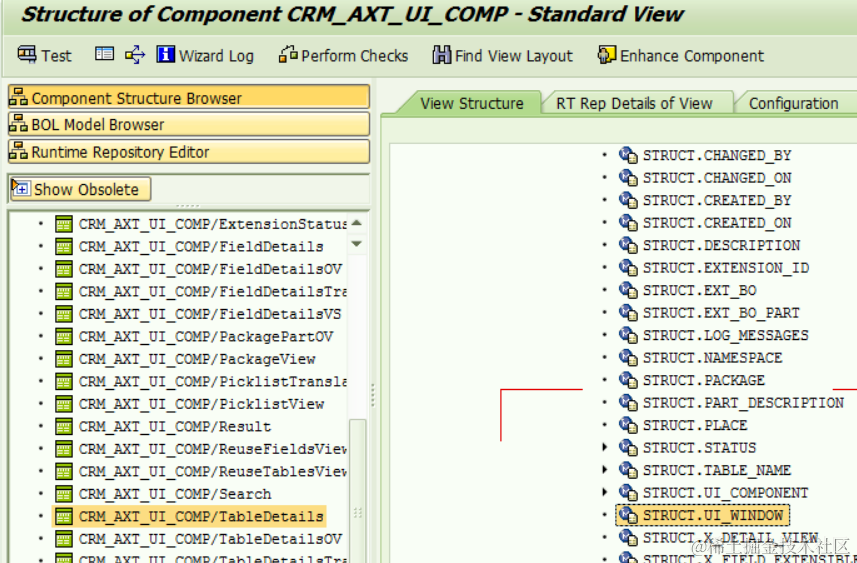The width and height of the screenshot is (857, 563).
Task: Select the STRUCT.CHANGED_ON attribute
Action: (x=717, y=178)
